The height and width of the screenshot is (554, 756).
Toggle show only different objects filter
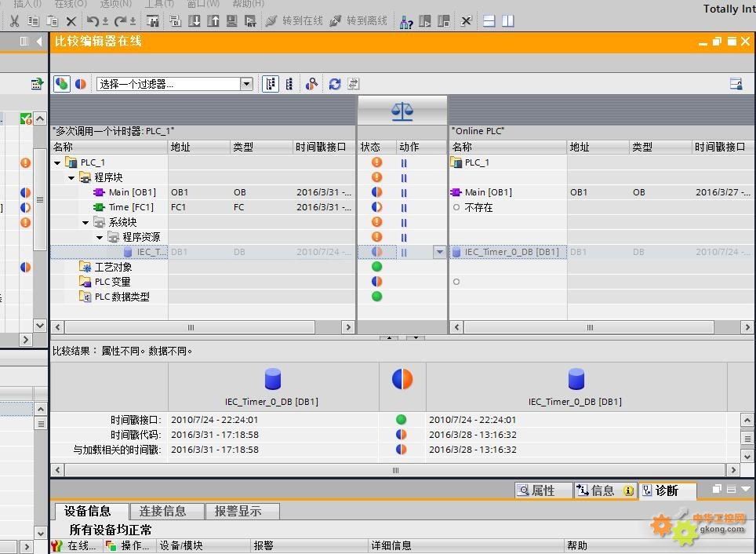pyautogui.click(x=81, y=84)
